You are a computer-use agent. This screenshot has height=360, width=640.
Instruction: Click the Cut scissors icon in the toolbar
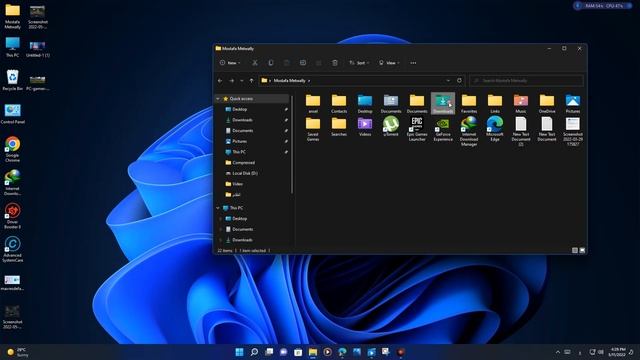(x=255, y=63)
